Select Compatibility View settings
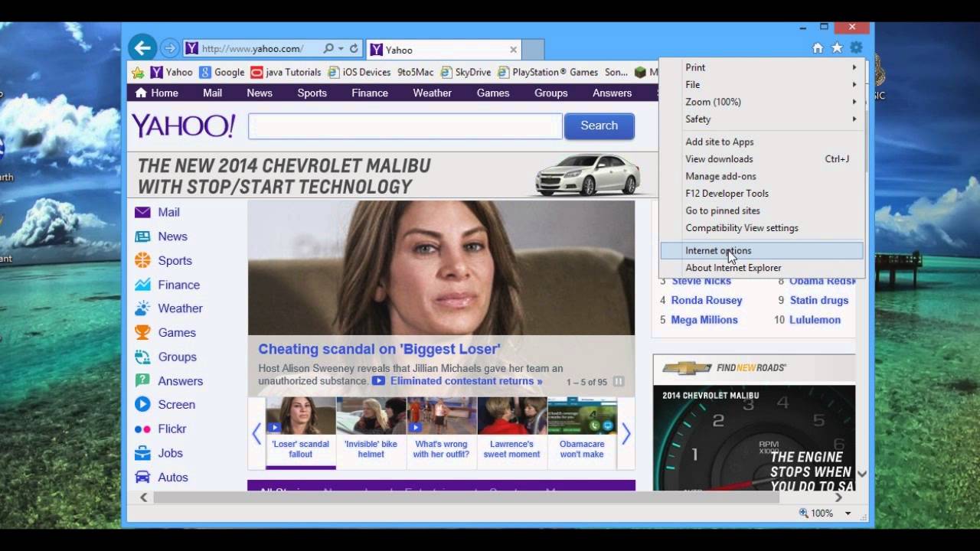The image size is (980, 551). 762,228
